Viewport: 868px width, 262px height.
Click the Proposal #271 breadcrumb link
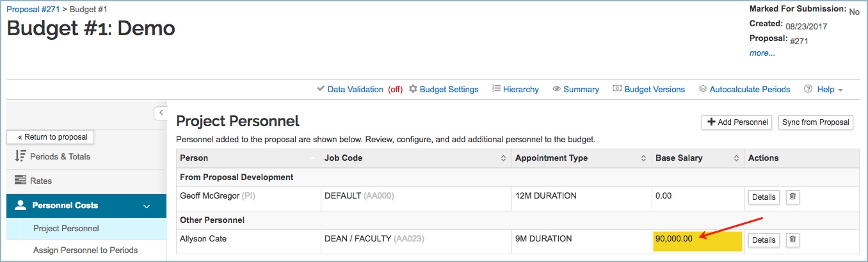(x=33, y=10)
